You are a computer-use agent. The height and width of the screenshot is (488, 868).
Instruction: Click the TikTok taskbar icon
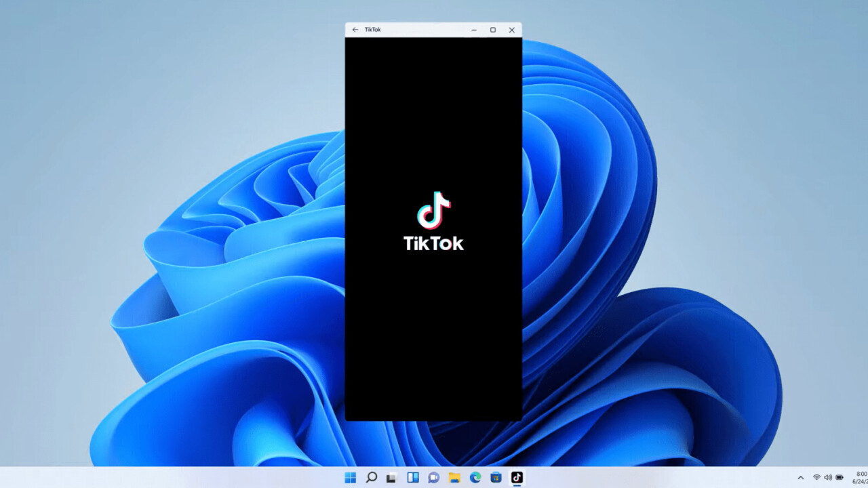point(517,478)
